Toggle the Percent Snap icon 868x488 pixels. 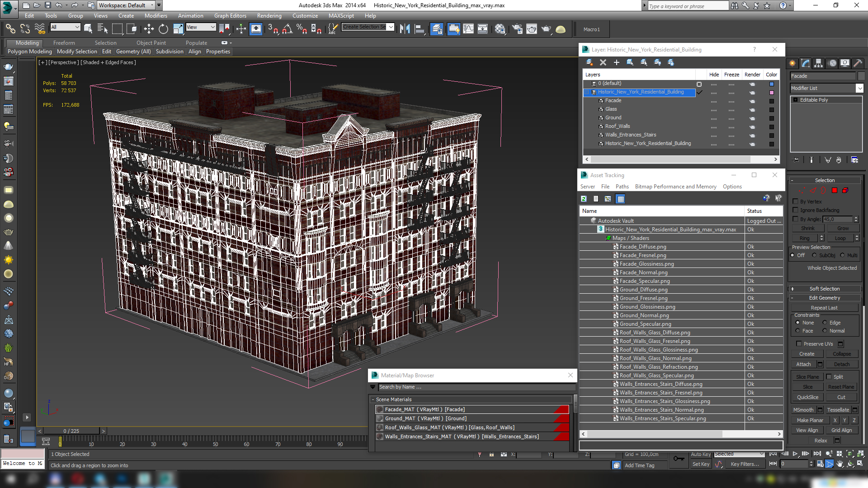click(302, 29)
